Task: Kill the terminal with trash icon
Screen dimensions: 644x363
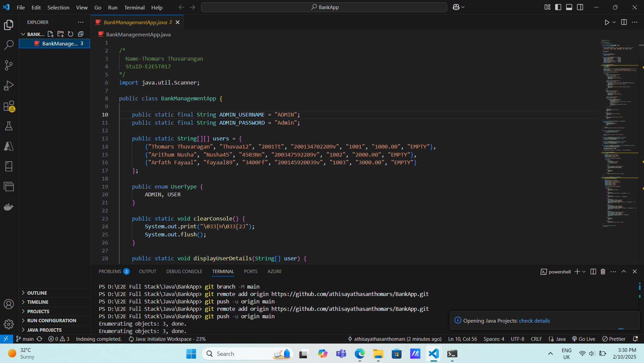Action: point(603,271)
